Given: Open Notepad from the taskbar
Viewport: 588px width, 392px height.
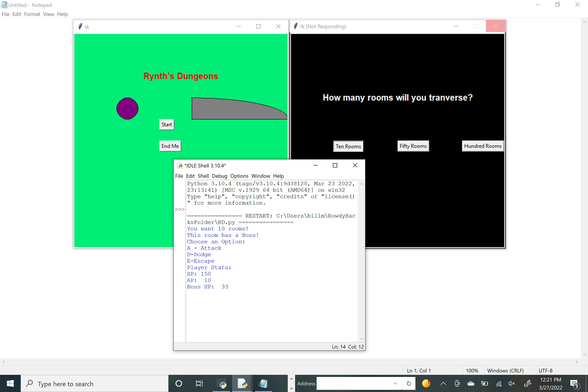Looking at the screenshot, I should tap(263, 383).
